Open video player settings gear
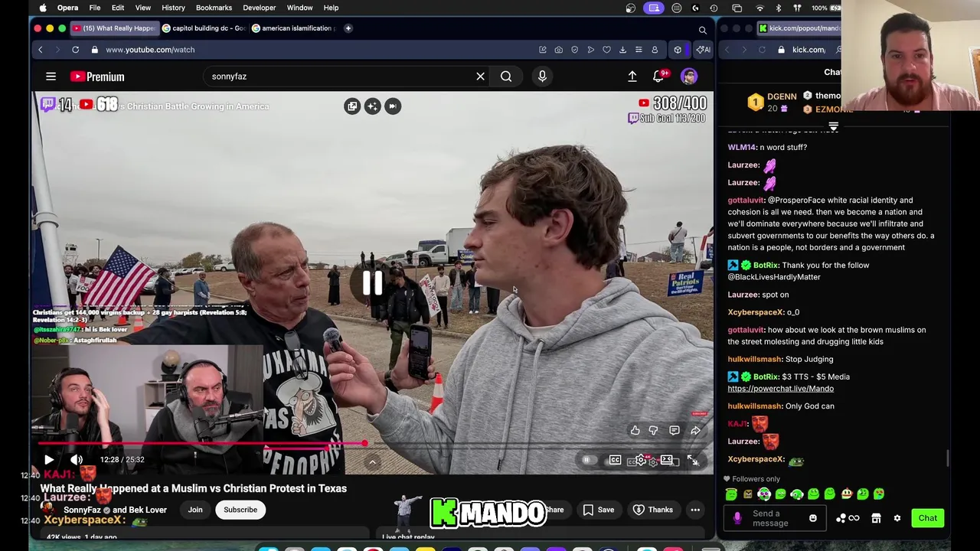The height and width of the screenshot is (551, 980). [642, 461]
